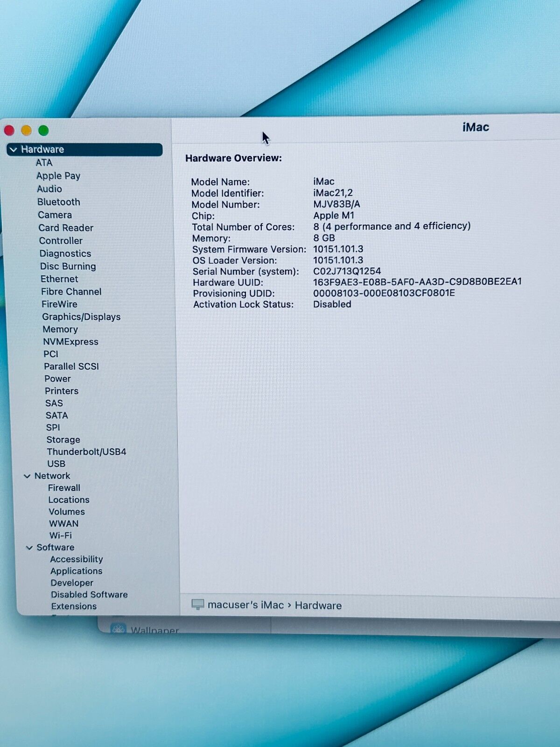Click the red close window button

[9, 130]
